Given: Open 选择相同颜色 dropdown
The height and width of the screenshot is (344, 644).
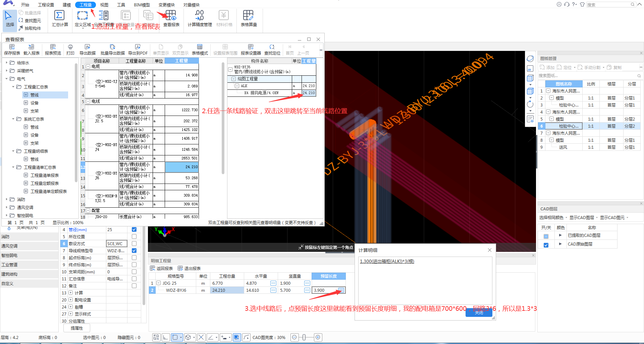Looking at the screenshot, I should click(x=566, y=218).
